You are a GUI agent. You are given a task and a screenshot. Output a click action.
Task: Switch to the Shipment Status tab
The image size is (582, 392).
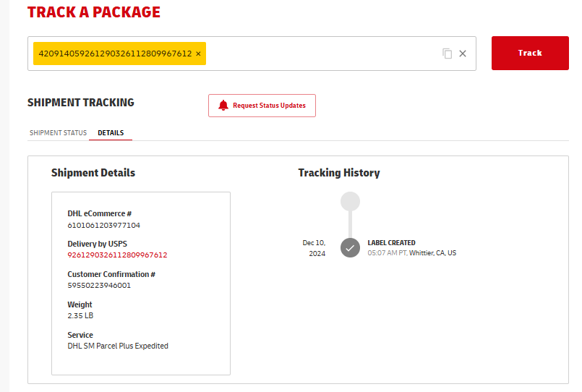click(x=59, y=133)
